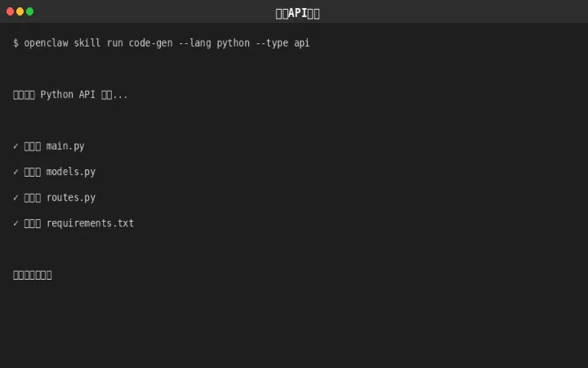The width and height of the screenshot is (588, 368).
Task: Click the word "skill" in the command
Action: [x=87, y=43]
